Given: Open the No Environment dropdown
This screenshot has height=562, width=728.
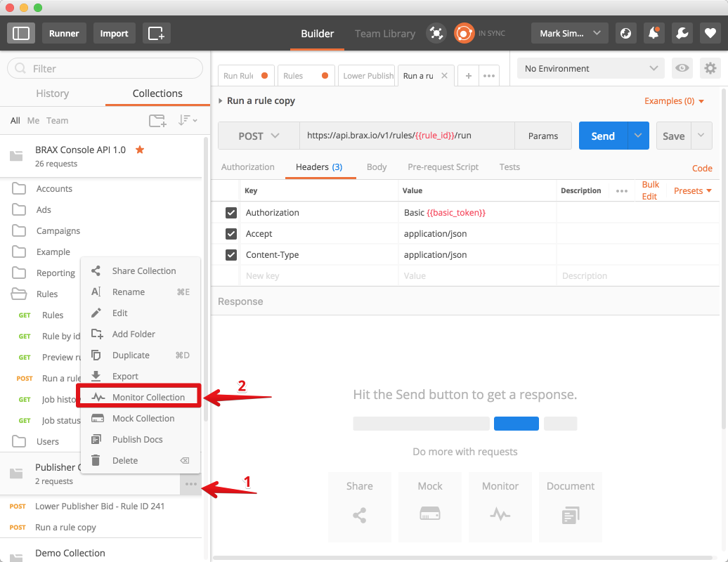Looking at the screenshot, I should pyautogui.click(x=591, y=68).
